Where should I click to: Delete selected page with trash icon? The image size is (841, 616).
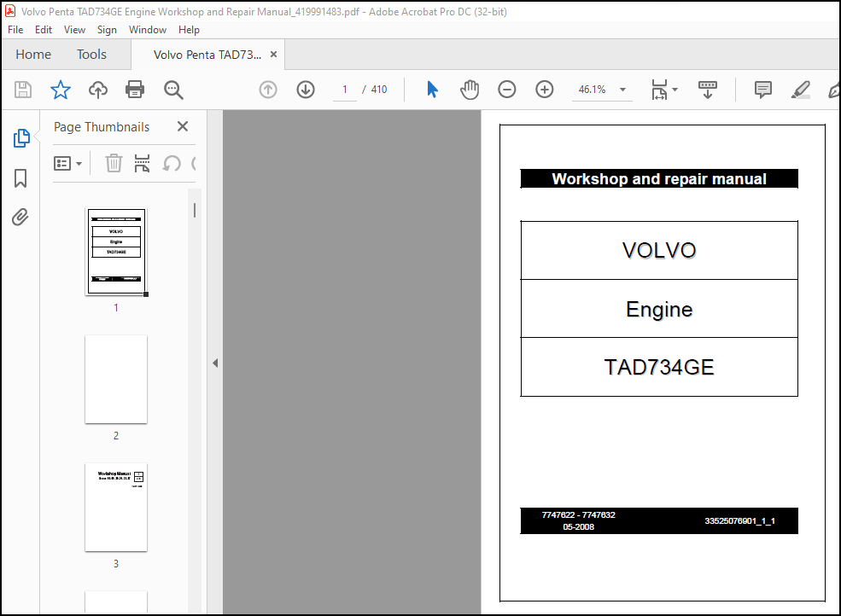click(x=114, y=163)
